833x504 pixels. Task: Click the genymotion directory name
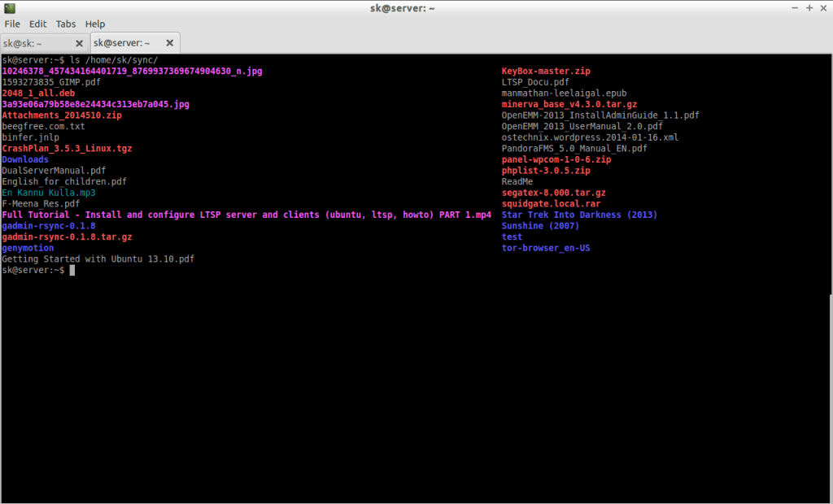(28, 248)
